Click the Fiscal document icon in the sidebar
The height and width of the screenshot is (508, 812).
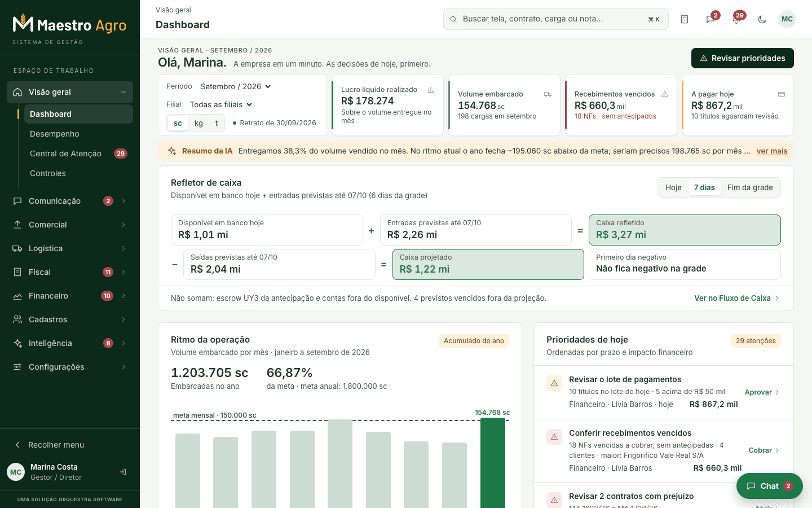(17, 272)
